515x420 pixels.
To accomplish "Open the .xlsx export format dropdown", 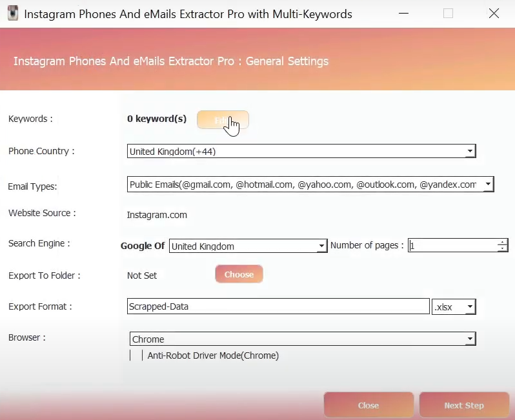I will click(x=470, y=307).
